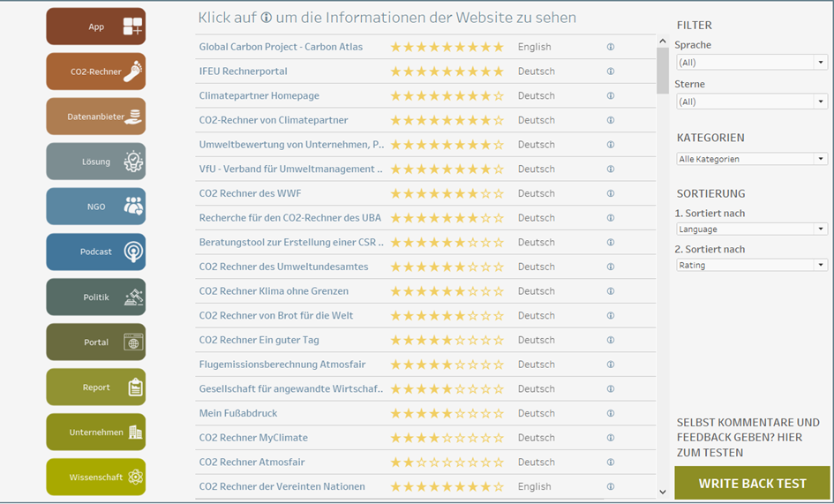
Task: Select the Wissenschaft category tile
Action: coord(96,477)
